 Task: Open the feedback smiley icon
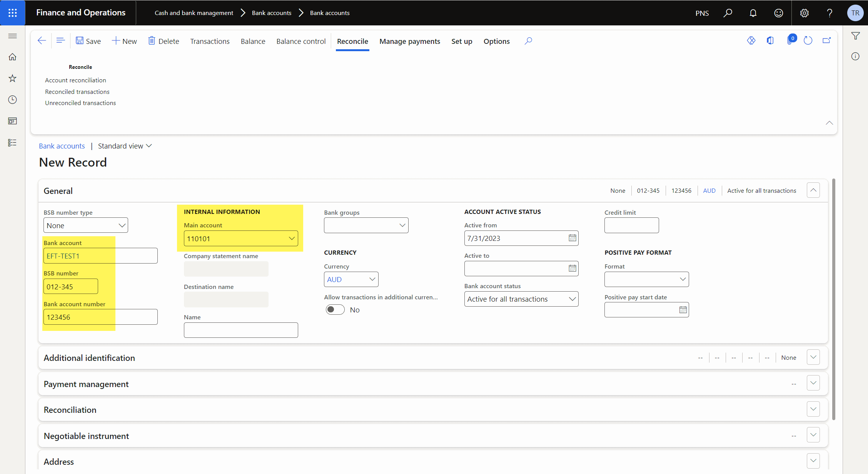coord(778,13)
